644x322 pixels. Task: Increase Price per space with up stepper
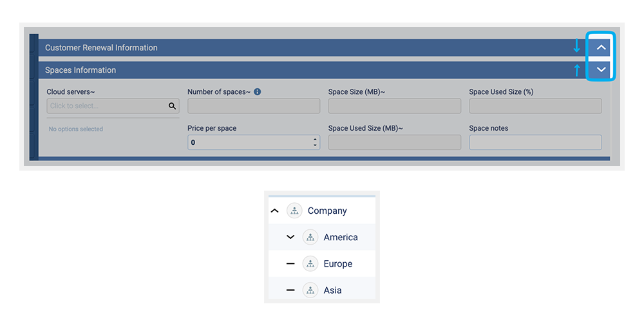[315, 139]
